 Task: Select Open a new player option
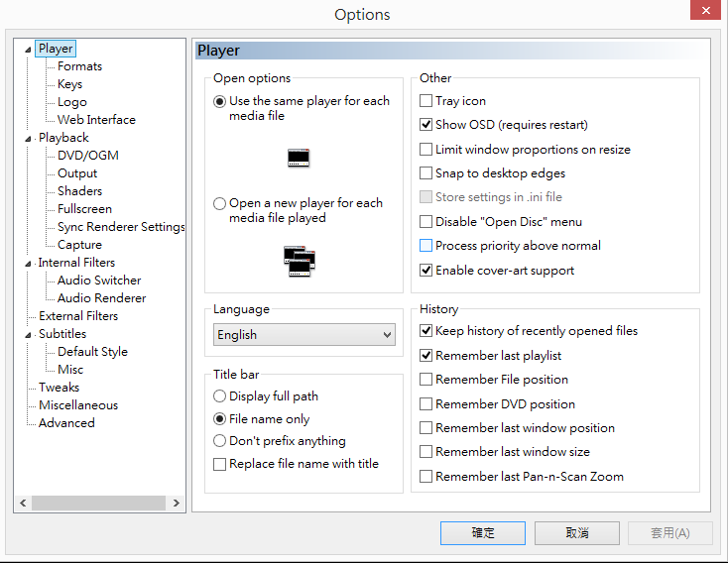220,203
